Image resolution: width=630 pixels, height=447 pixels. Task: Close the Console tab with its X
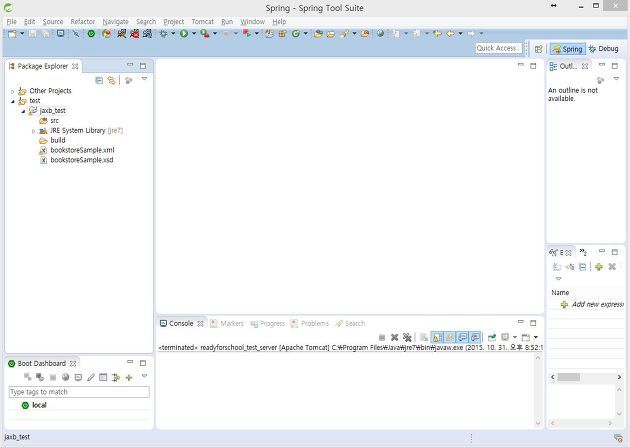(x=200, y=324)
